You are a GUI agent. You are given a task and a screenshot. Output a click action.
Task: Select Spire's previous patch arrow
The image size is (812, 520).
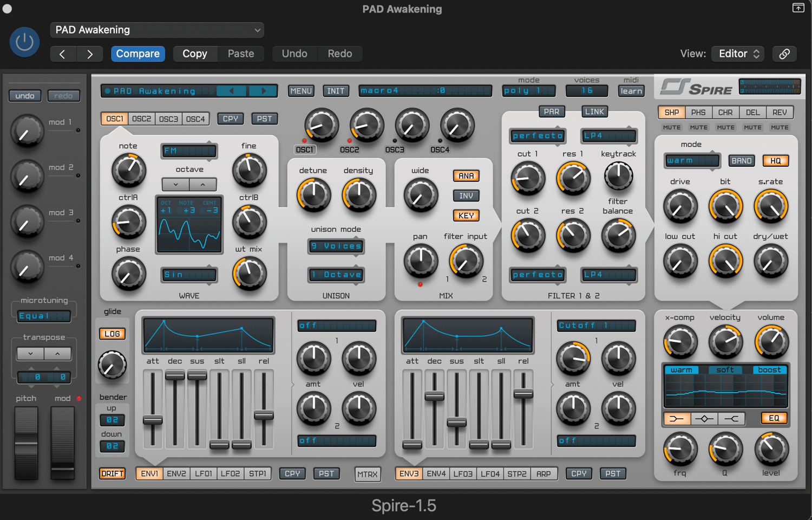[232, 91]
